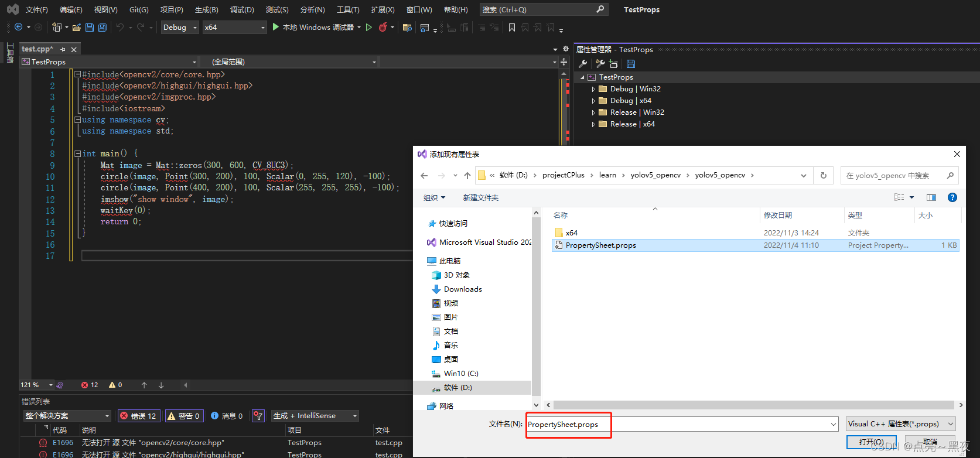
Task: Click the 文件名 input field
Action: point(682,424)
